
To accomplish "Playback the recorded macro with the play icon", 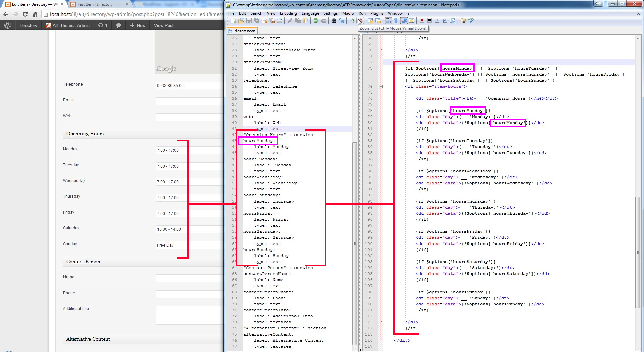I will (x=437, y=20).
